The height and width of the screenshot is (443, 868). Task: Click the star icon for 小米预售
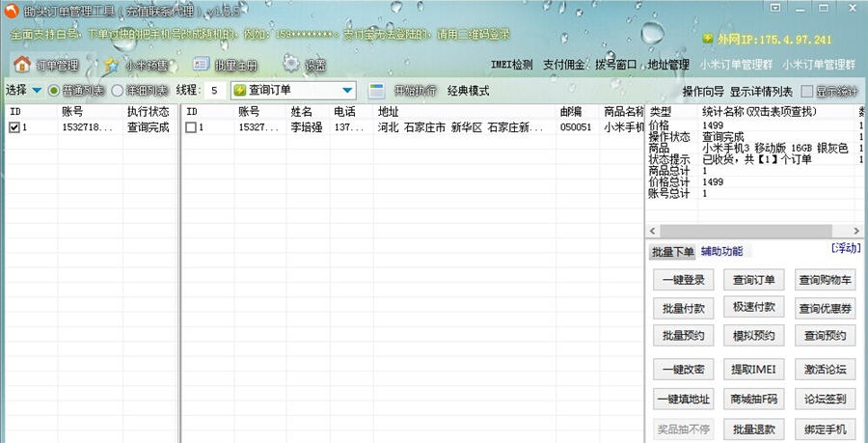tap(112, 65)
